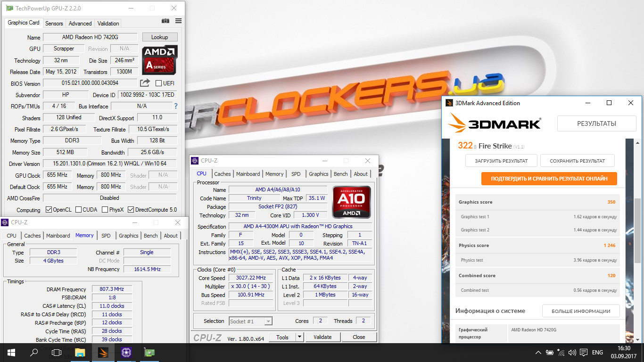Switch to 3DMark taskbar icon
644x362 pixels.
103,352
